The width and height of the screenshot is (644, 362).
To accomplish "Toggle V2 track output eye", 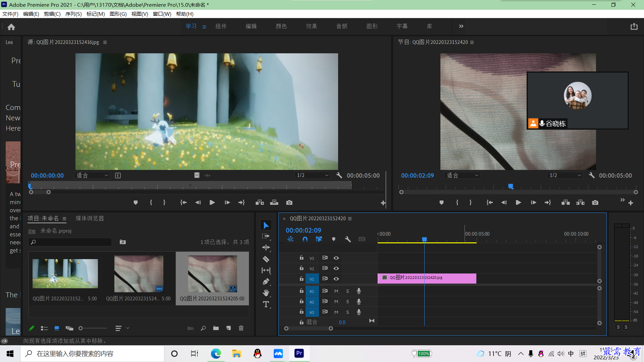I will 336,268.
